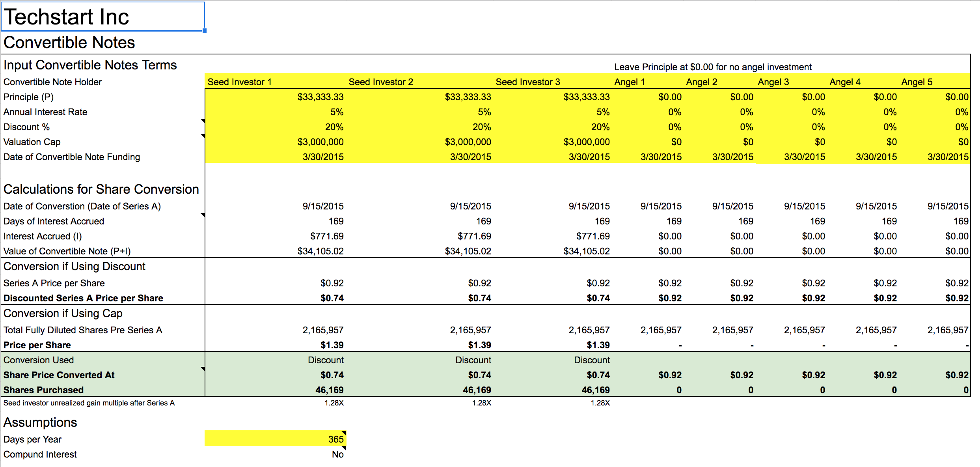Select Seed Investor 2 gain multiple 1.28X

point(481,403)
